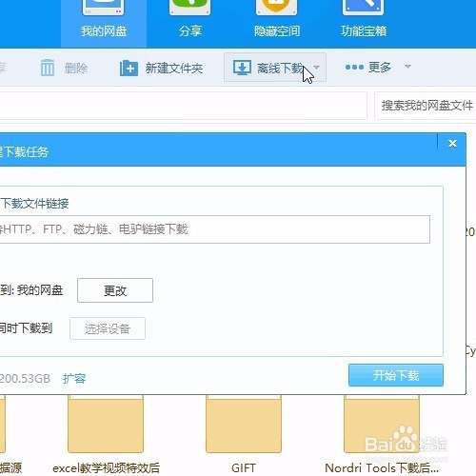Click the 功能宝箱 toolbox icon
The width and height of the screenshot is (476, 476).
[364, 7]
